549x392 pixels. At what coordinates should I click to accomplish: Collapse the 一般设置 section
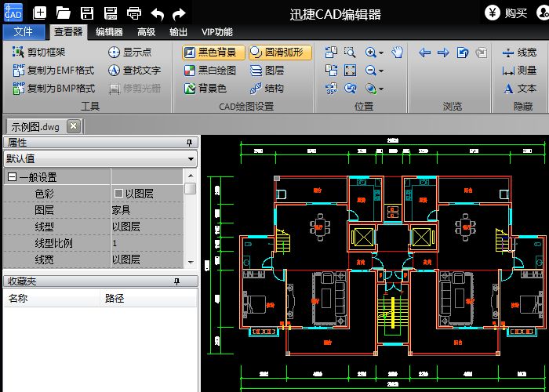(x=13, y=177)
